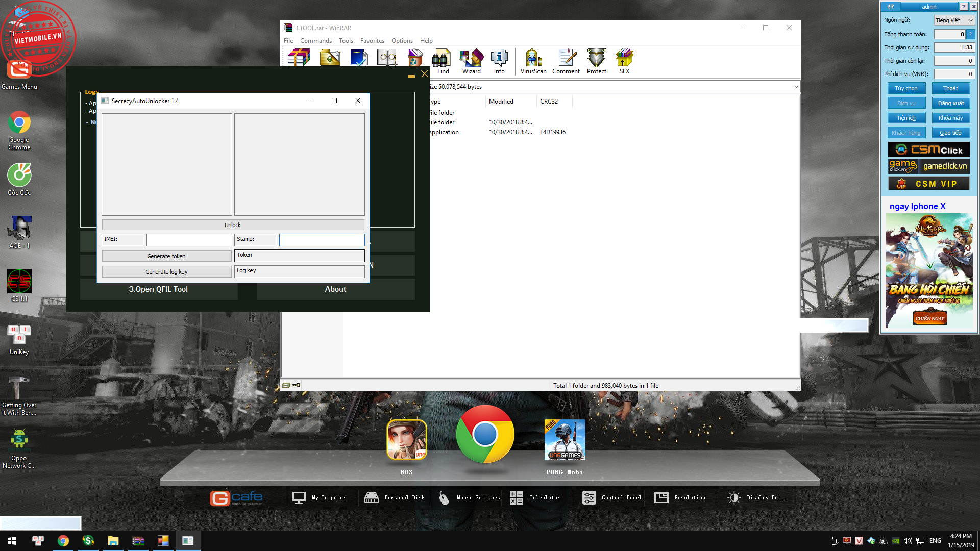Screen dimensions: 980x551
Task: Open the Games Menu desktop icon
Action: pos(19,74)
